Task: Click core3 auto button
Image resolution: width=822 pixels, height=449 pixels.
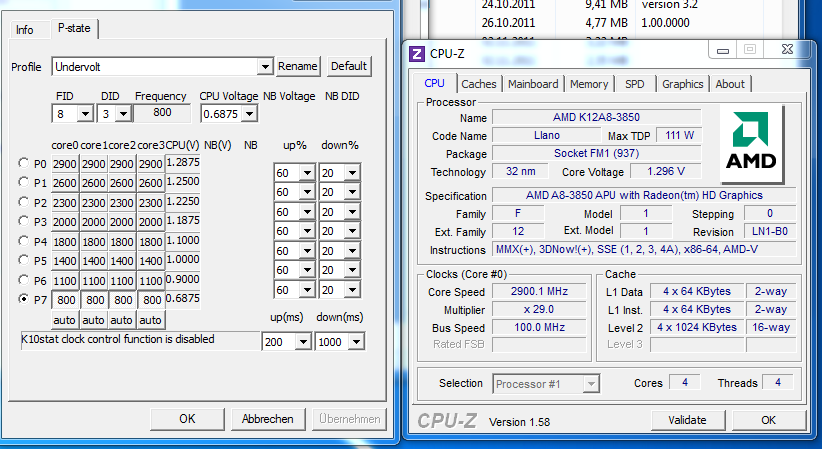Action: click(150, 319)
